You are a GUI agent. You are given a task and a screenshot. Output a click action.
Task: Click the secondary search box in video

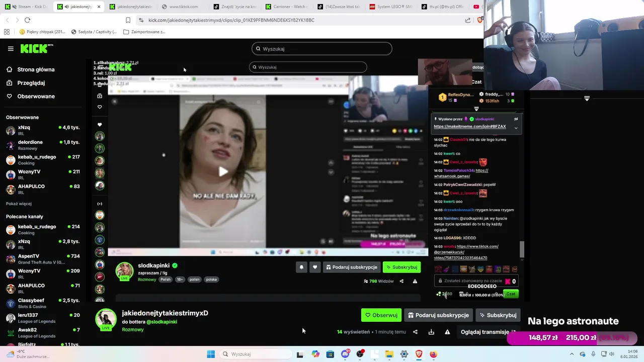click(x=308, y=67)
